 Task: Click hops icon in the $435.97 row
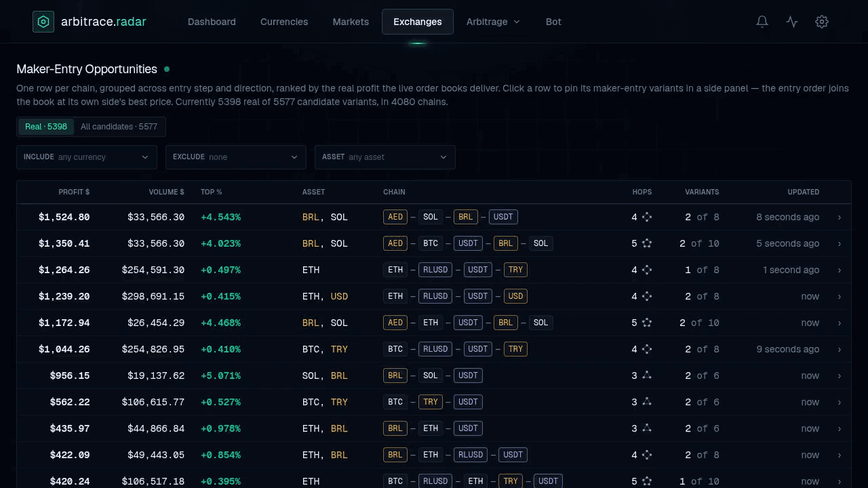pos(647,428)
